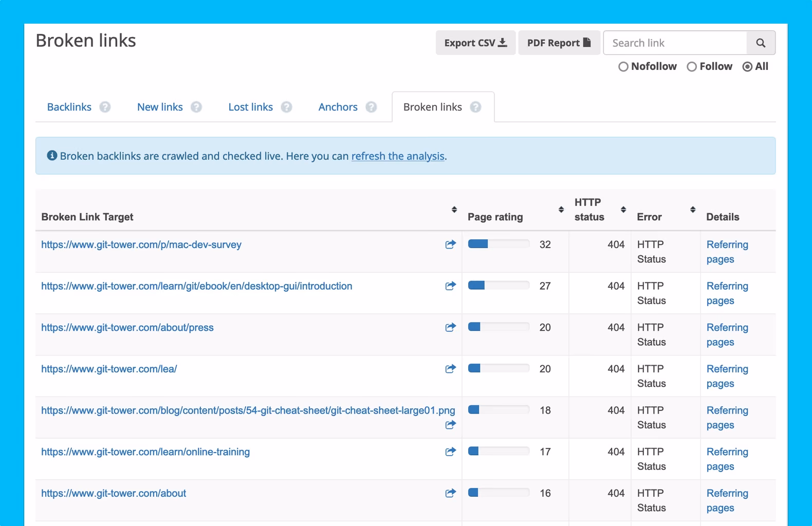Open external link icon for desktop-gui/introduction row
812x526 pixels.
point(451,286)
